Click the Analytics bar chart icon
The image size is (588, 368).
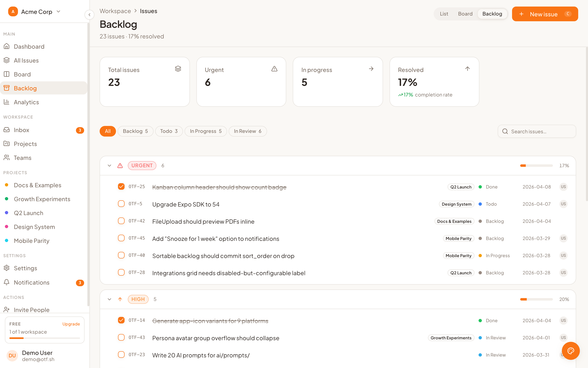tap(7, 102)
